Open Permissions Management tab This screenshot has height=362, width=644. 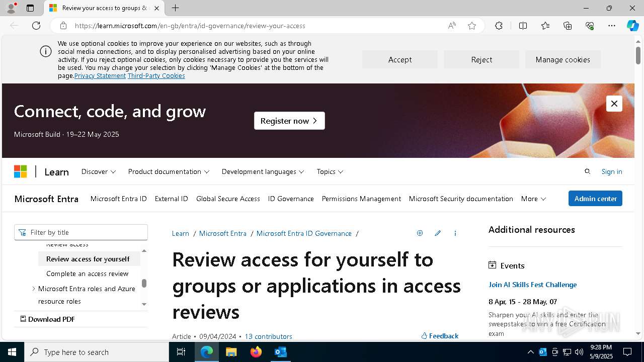[361, 199]
